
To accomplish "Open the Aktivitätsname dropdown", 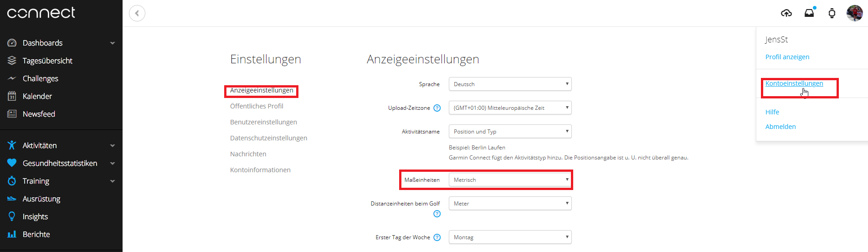I will [x=510, y=132].
